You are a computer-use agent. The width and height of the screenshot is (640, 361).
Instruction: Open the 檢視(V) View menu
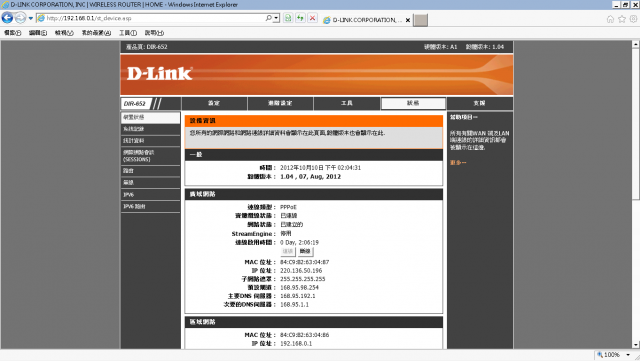64,33
